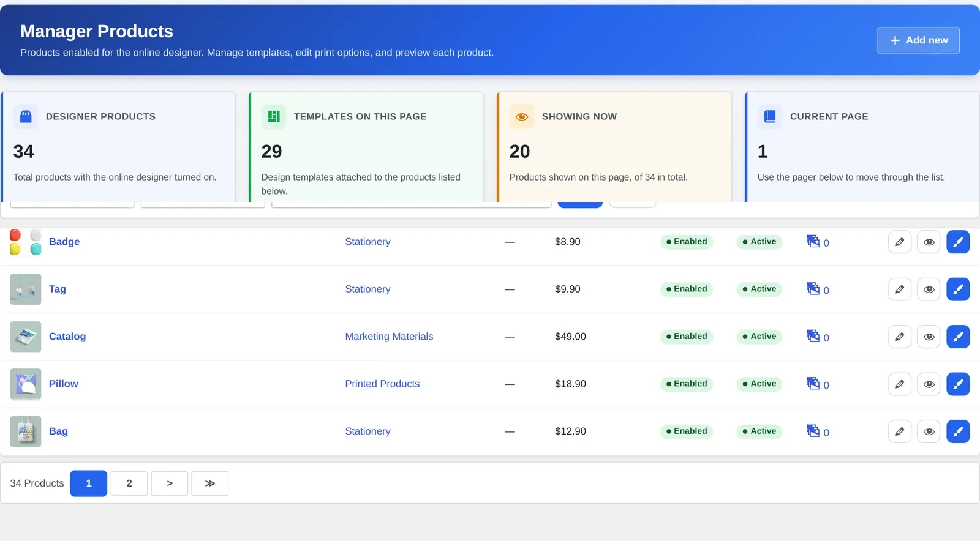
Task: Click Stationery category in the Tag row
Action: tap(367, 289)
